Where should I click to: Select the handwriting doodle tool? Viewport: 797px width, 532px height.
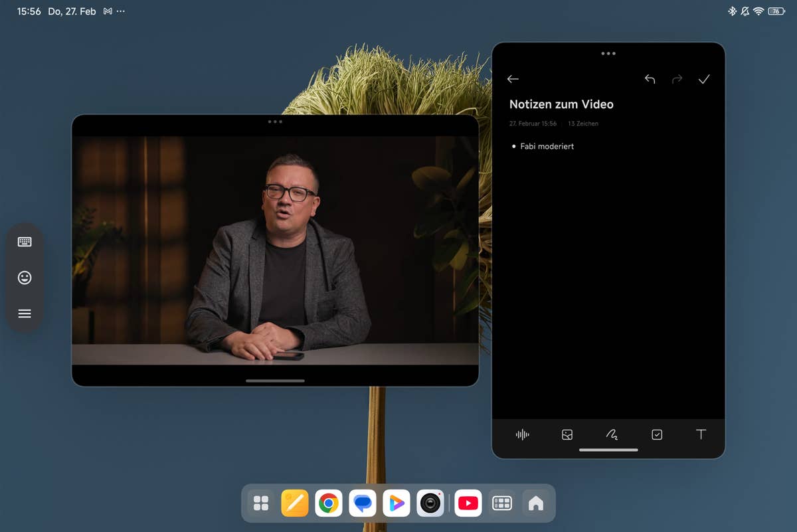tap(612, 434)
